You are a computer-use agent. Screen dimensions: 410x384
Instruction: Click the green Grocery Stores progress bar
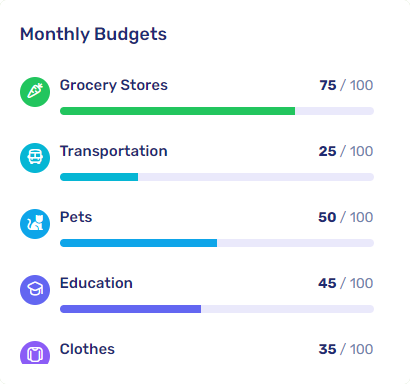coord(217,111)
